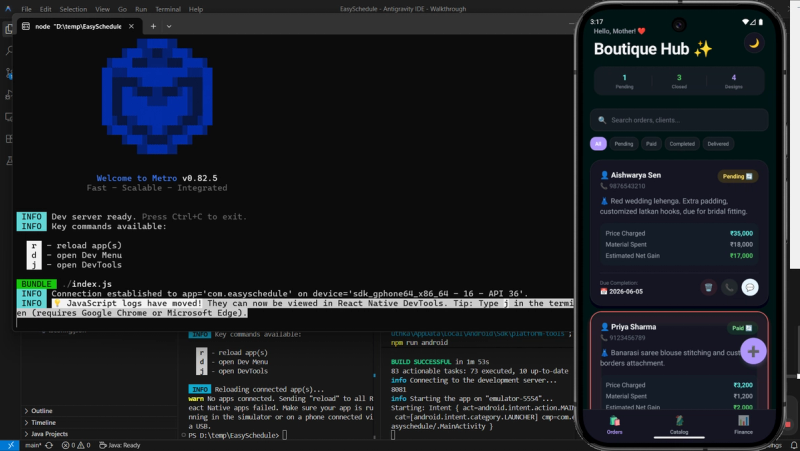Image resolution: width=800 pixels, height=451 pixels.
Task: Click the Java: Ready status item
Action: (119, 445)
